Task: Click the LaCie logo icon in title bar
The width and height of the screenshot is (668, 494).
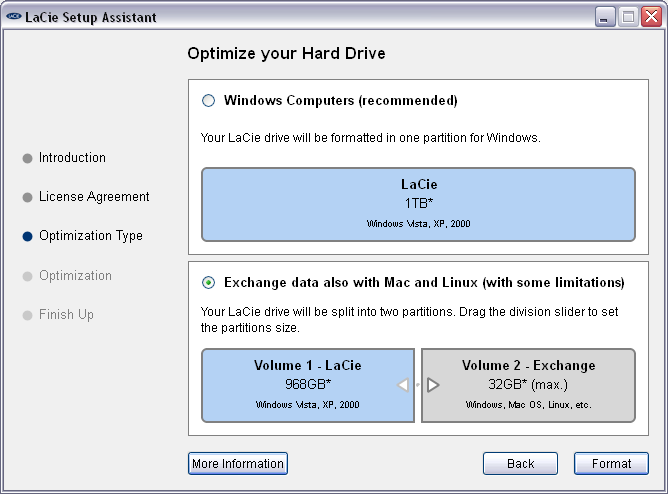Action: coord(13,17)
